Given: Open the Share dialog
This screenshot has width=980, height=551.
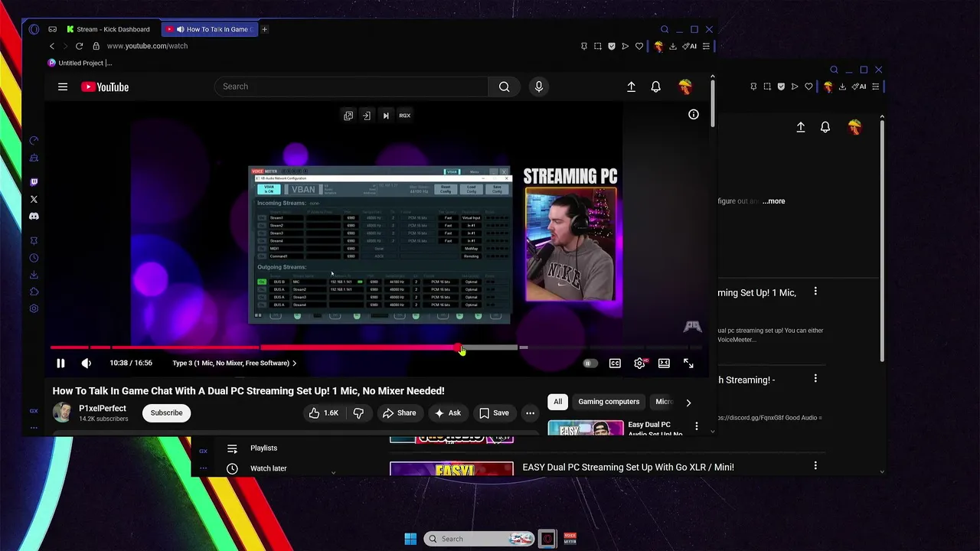Looking at the screenshot, I should point(400,413).
